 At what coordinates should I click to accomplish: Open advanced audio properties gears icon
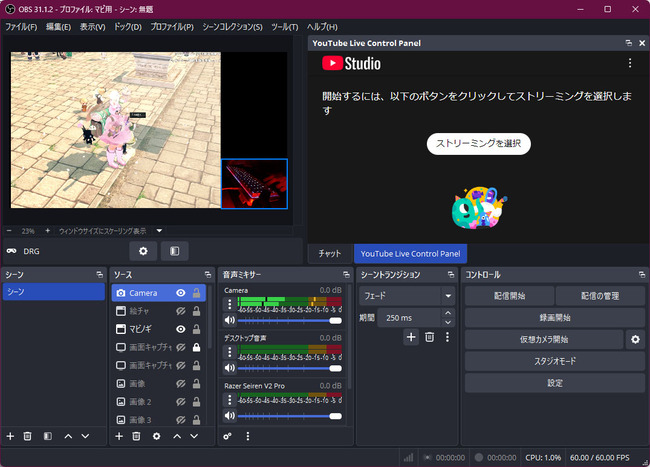tap(228, 436)
